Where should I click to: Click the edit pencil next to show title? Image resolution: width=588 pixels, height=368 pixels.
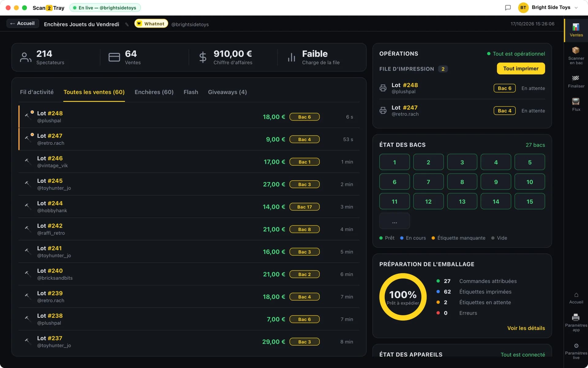127,24
